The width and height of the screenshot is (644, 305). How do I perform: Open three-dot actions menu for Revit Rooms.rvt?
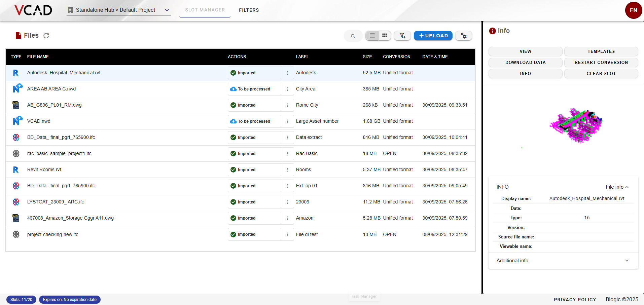click(x=287, y=170)
